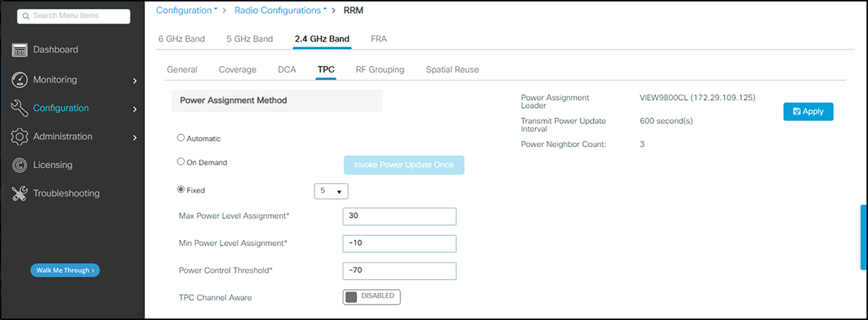This screenshot has height=320, width=868.
Task: Select the Automatic power assignment radio button
Action: pos(181,137)
